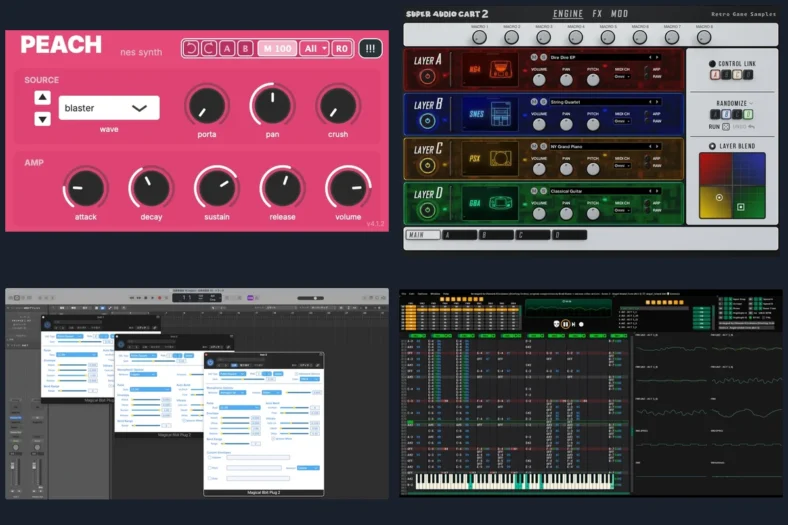Click the attack knob in PEACH amp

coord(85,188)
